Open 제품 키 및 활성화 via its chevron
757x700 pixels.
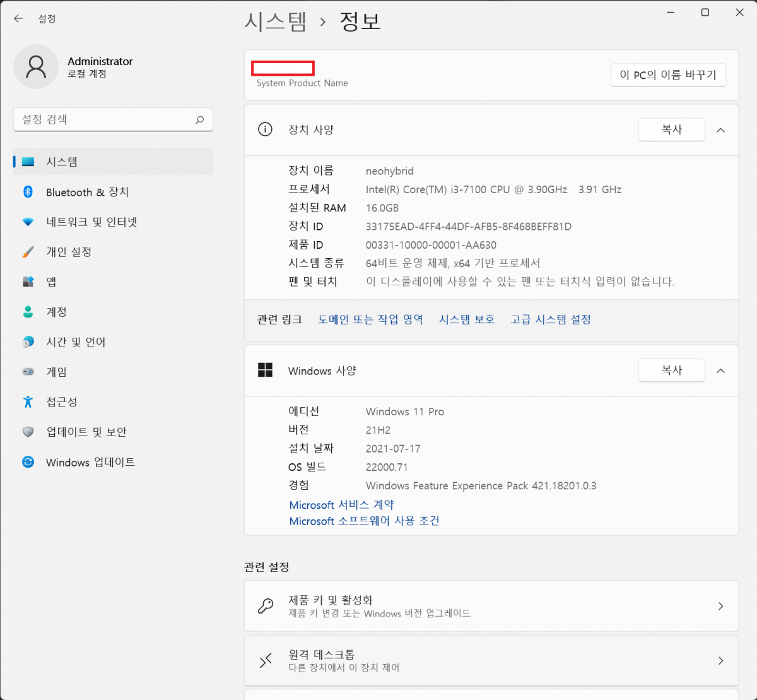pyautogui.click(x=720, y=606)
